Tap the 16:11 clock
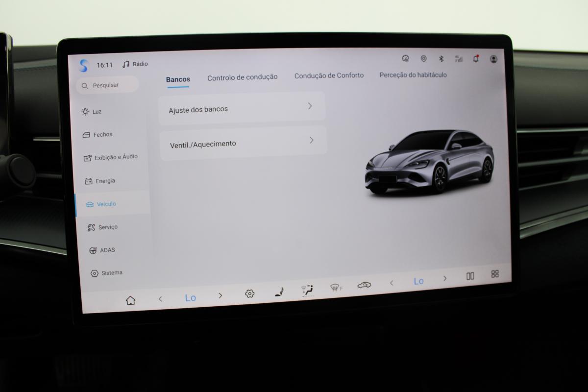Viewport: 588px width, 392px height. point(104,65)
